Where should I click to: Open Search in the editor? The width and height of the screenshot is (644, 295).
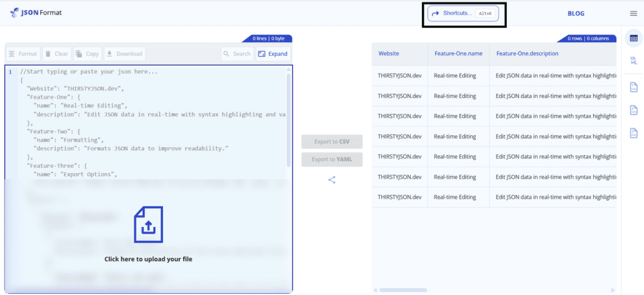pyautogui.click(x=237, y=54)
